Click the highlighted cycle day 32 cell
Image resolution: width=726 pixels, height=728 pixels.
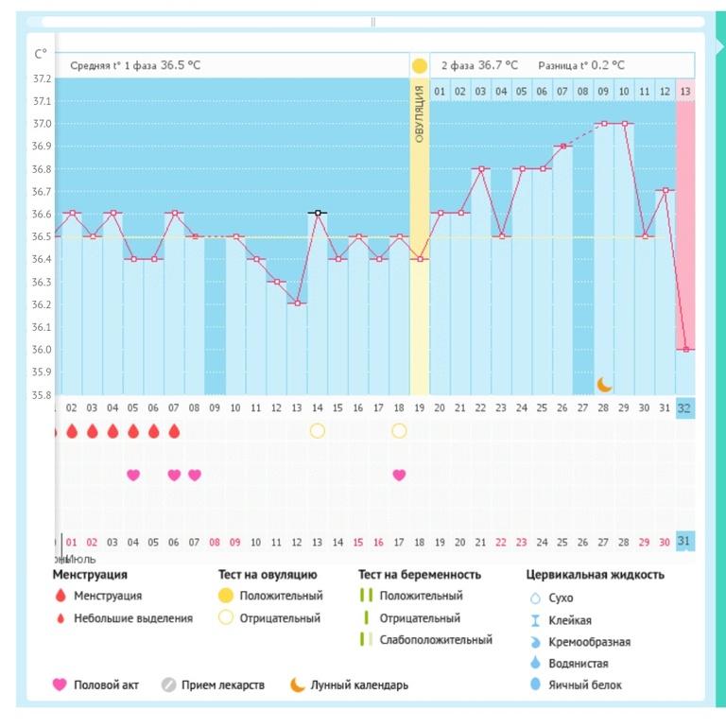click(x=685, y=407)
